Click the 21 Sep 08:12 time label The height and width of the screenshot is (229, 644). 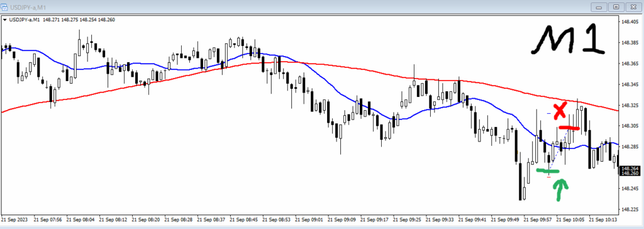tap(113, 220)
